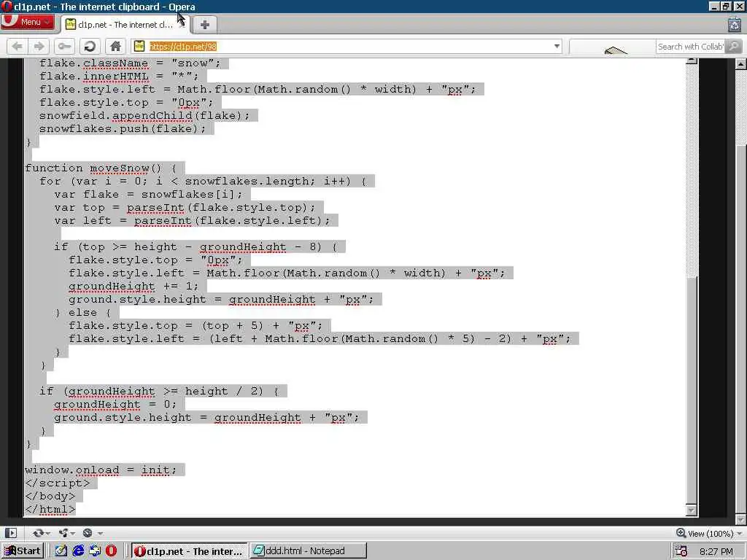Click the password wand key icon
This screenshot has width=747, height=560.
(x=64, y=46)
